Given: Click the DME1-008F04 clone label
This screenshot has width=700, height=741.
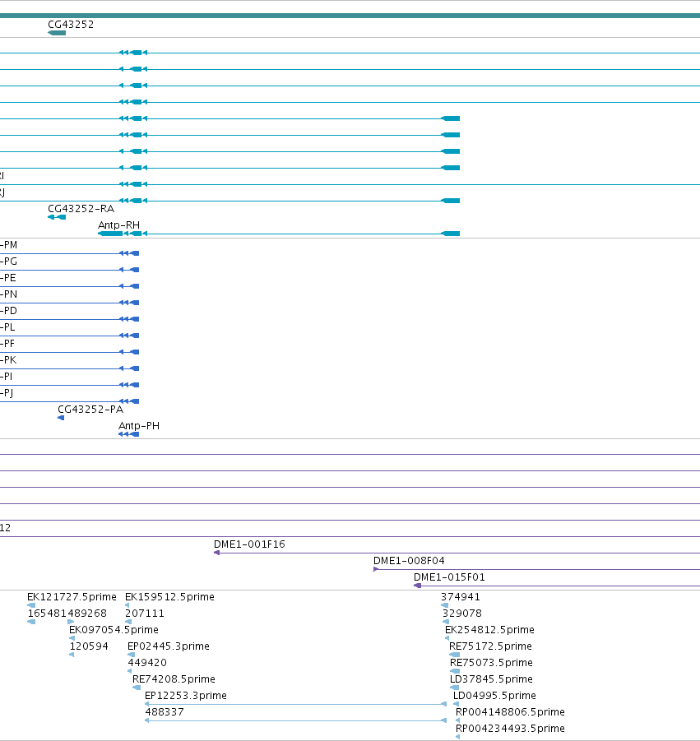Looking at the screenshot, I should tap(409, 560).
